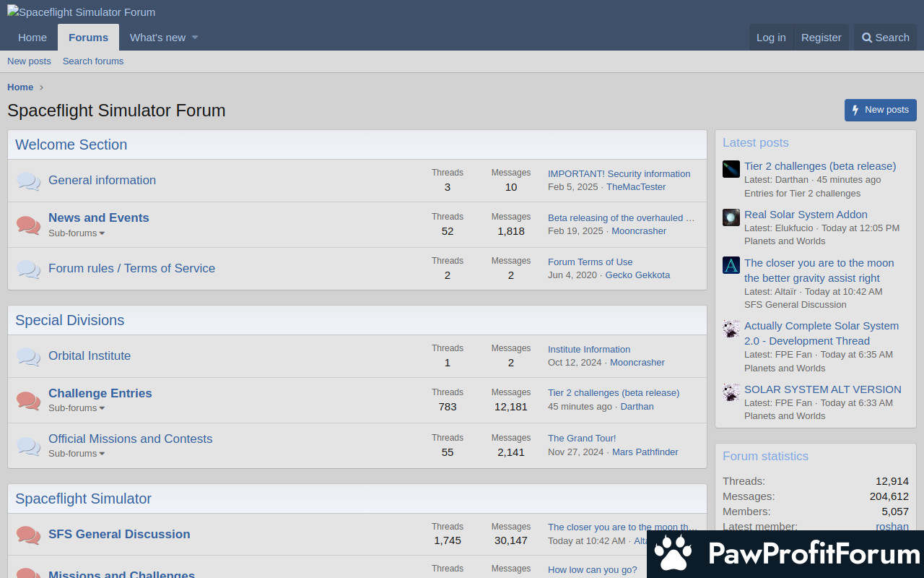Viewport: 924px width, 578px height.
Task: Click the Feb 19, 2025 post date
Action: pyautogui.click(x=575, y=231)
